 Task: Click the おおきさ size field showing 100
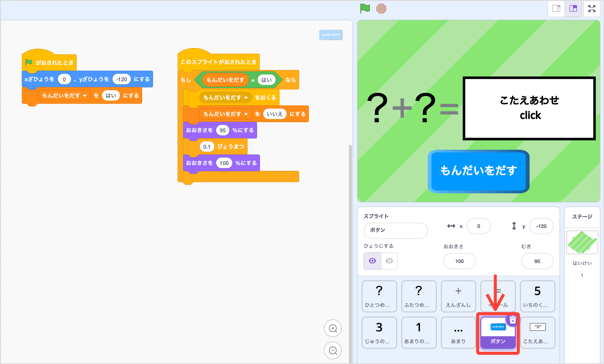tap(459, 261)
